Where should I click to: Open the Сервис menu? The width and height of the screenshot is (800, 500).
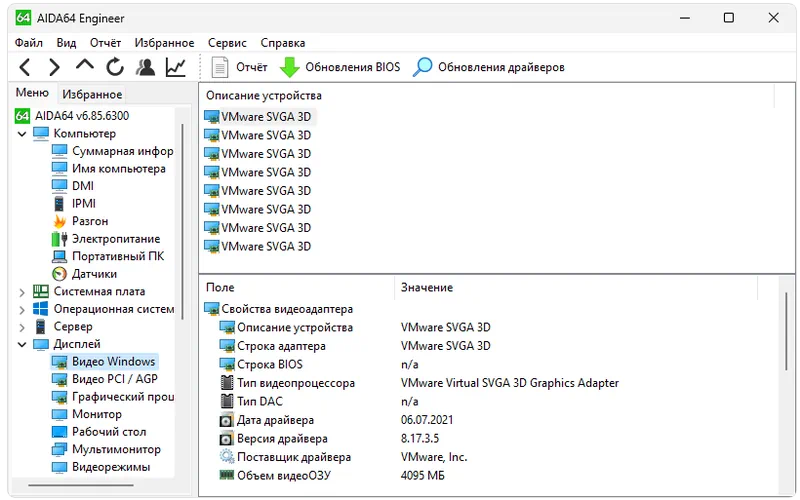227,43
